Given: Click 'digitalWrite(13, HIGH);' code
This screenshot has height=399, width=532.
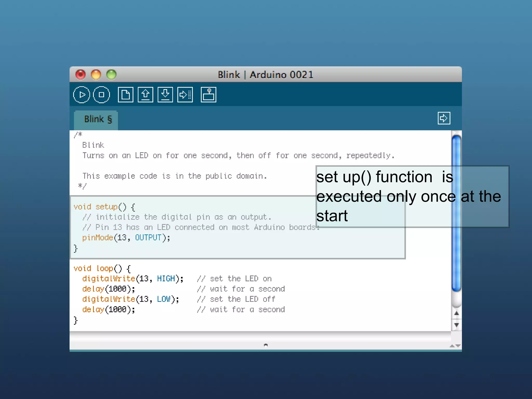Looking at the screenshot, I should tap(133, 279).
